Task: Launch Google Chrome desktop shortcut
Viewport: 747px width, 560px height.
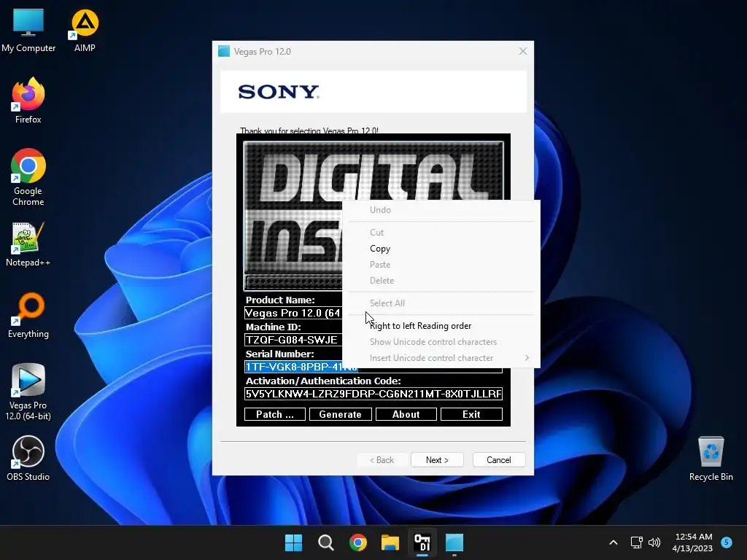Action: click(28, 177)
